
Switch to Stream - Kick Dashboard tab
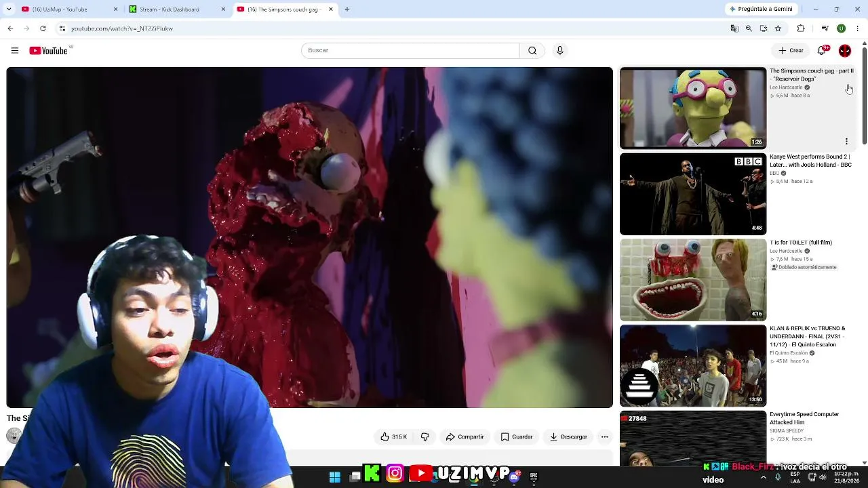click(x=176, y=9)
